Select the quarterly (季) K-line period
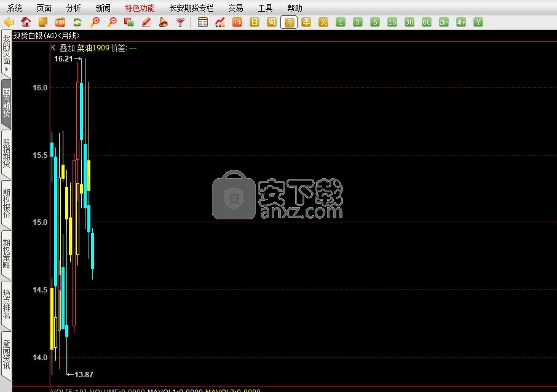Screen dimensions: 557x392 [x=306, y=23]
